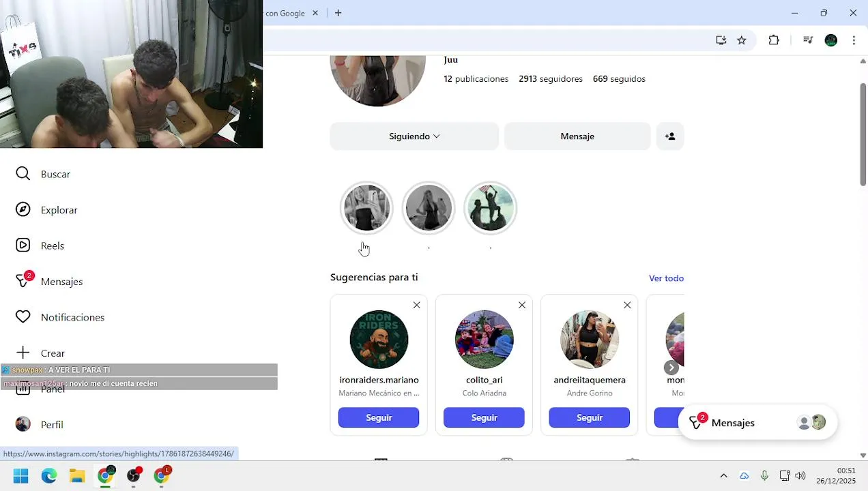Click ironraiders.mariano username text

[379, 380]
